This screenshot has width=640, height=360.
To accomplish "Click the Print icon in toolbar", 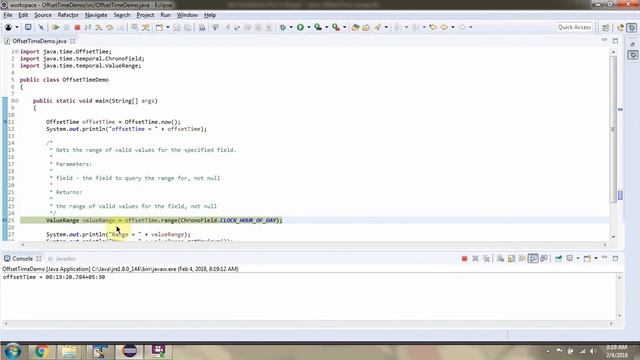I will (x=202, y=27).
